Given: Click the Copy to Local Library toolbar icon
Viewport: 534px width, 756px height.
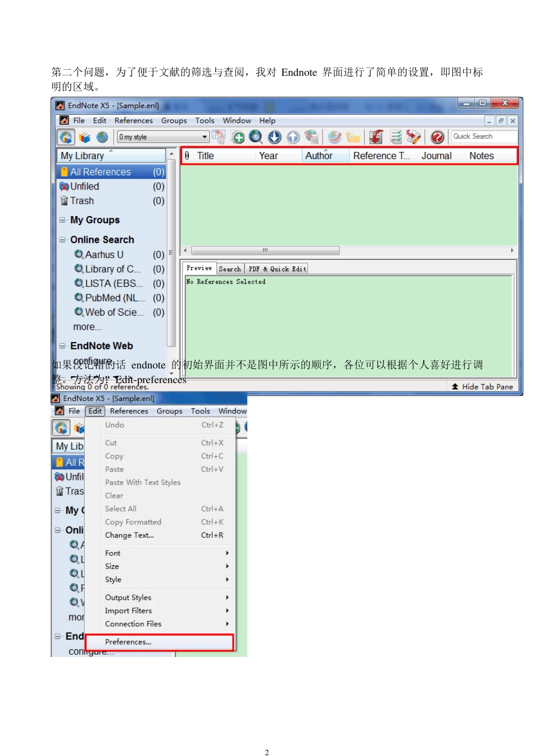Looking at the screenshot, I should (x=219, y=137).
